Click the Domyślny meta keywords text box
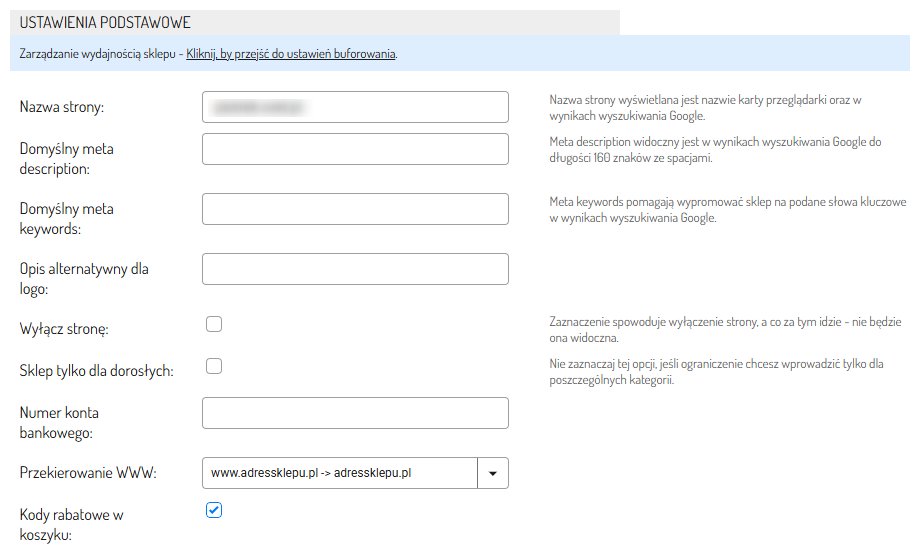The width and height of the screenshot is (920, 557). pyautogui.click(x=355, y=209)
